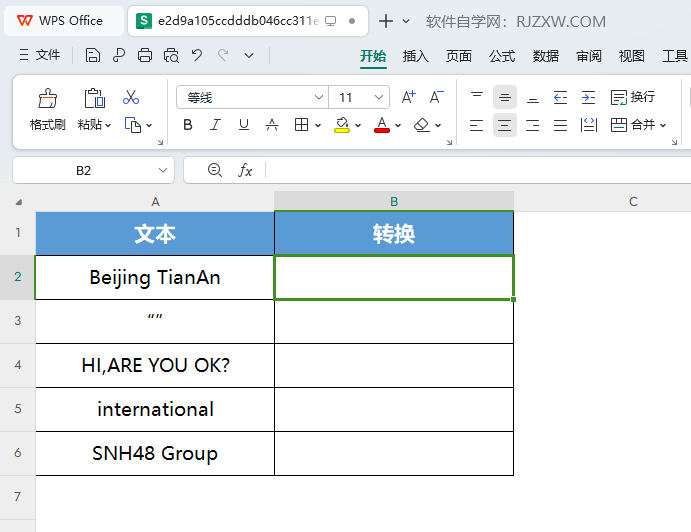This screenshot has height=532, width=691.
Task: Click the zoom magnifier icon in formula bar
Action: (215, 170)
